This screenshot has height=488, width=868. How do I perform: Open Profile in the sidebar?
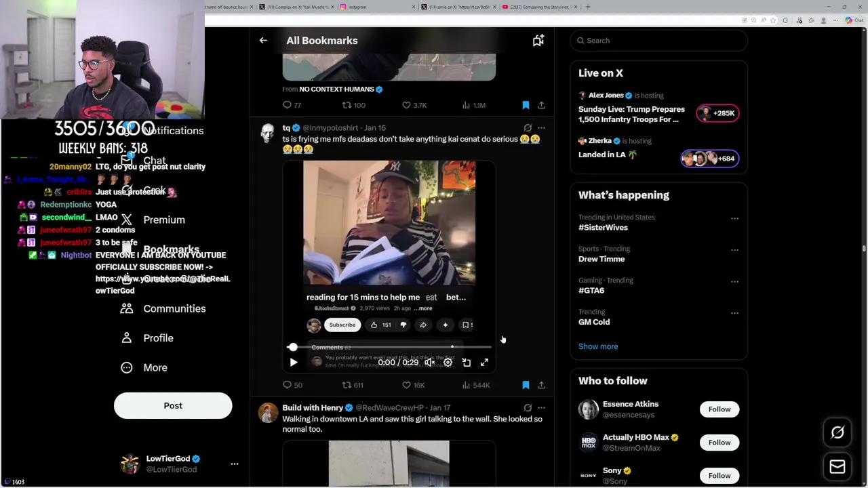[x=146, y=338]
